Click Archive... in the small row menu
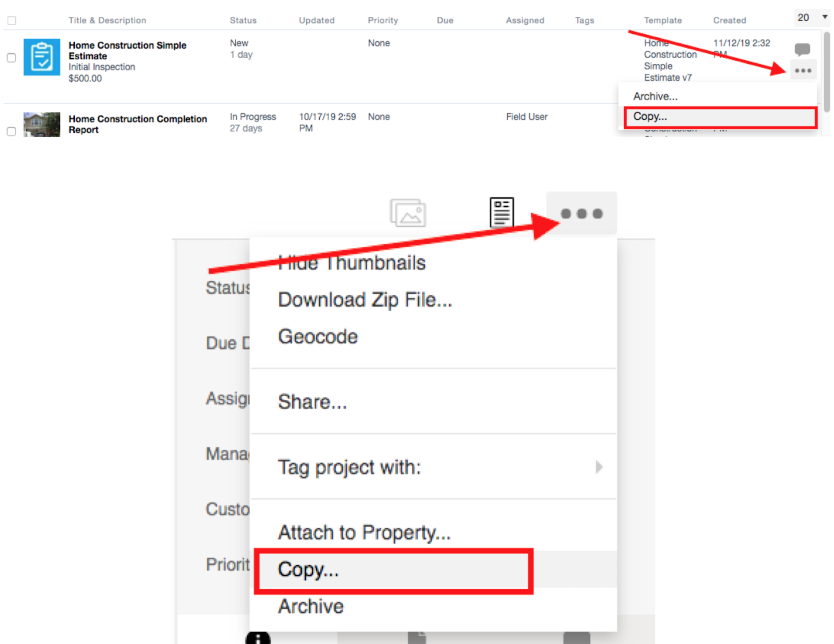 pyautogui.click(x=655, y=96)
